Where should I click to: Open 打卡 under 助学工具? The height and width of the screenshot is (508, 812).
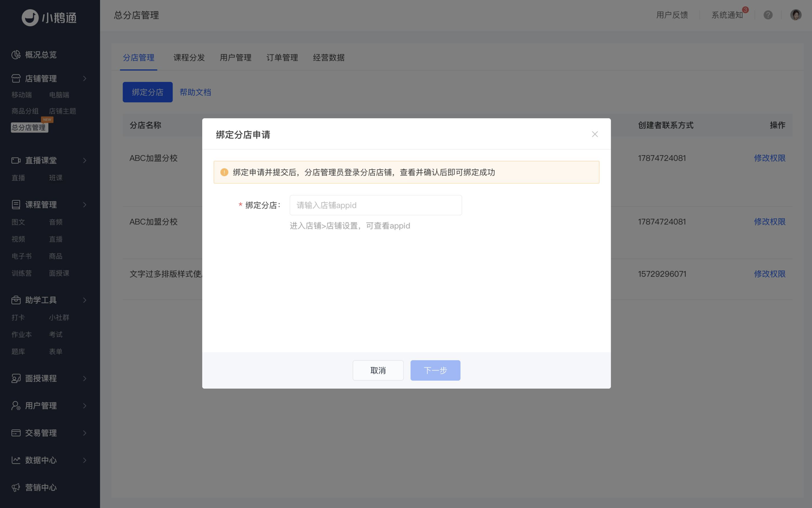point(18,318)
